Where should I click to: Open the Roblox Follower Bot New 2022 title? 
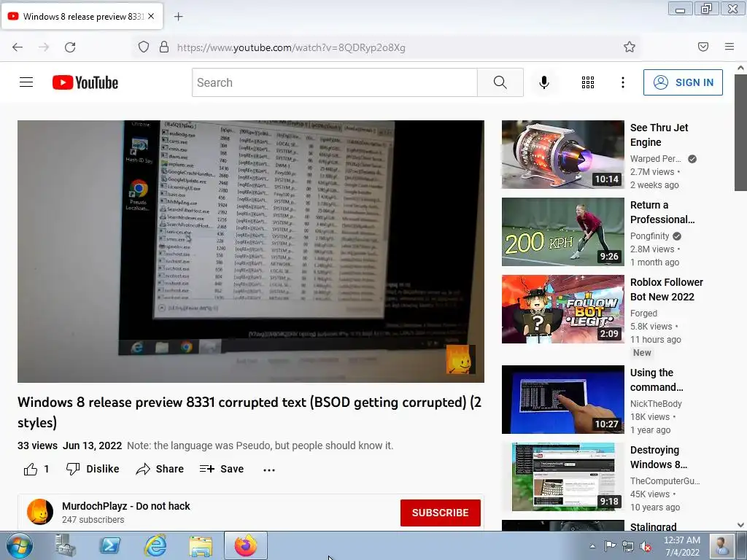(x=667, y=289)
